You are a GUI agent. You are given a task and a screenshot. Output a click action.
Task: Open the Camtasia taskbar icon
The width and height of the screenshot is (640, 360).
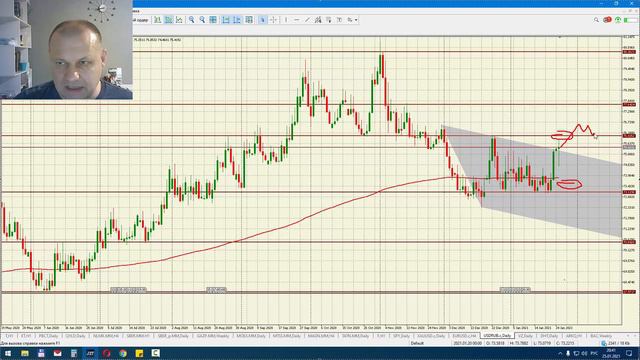[x=156, y=353]
